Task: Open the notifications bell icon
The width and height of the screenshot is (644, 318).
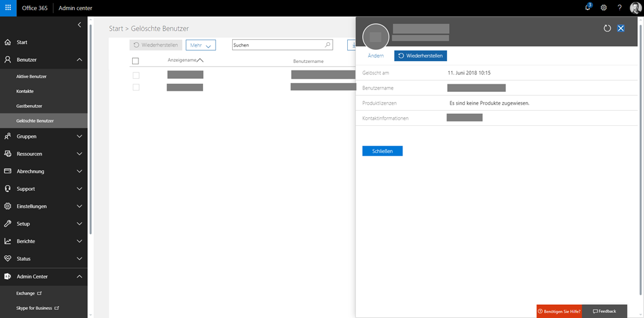Action: [x=588, y=8]
